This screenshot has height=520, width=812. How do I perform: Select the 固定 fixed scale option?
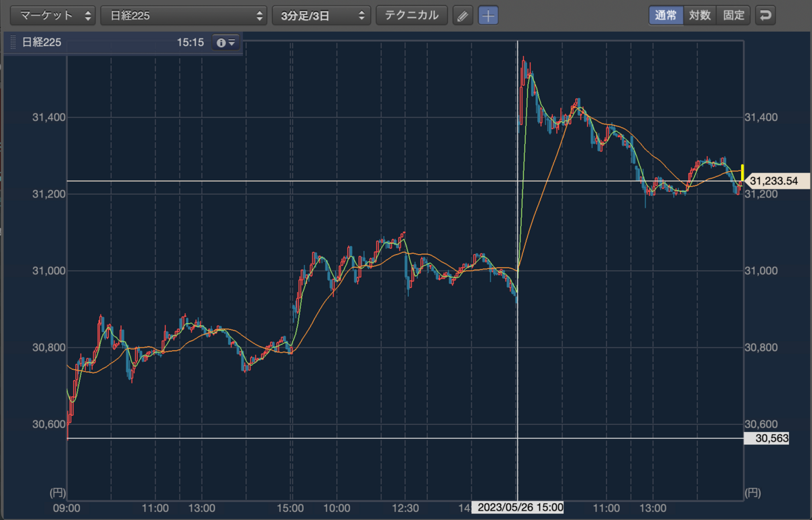tap(733, 15)
